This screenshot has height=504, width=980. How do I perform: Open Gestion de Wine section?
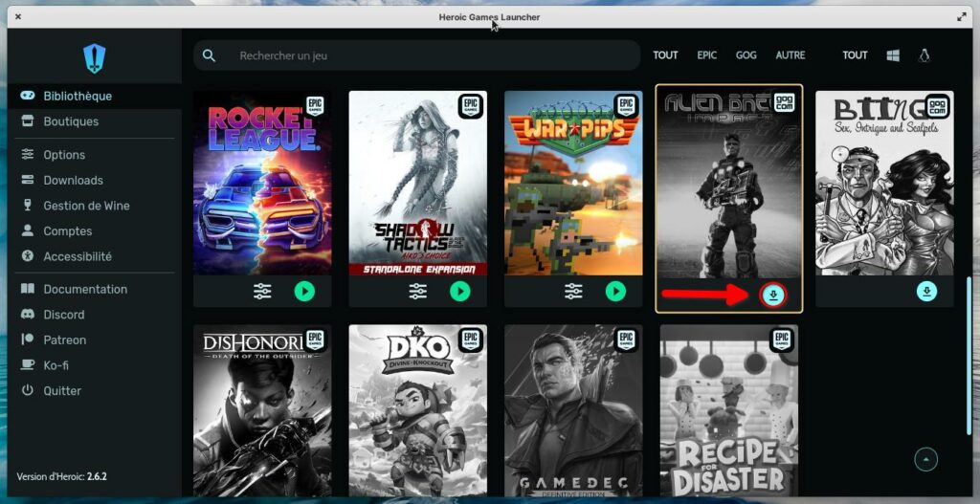tap(86, 206)
